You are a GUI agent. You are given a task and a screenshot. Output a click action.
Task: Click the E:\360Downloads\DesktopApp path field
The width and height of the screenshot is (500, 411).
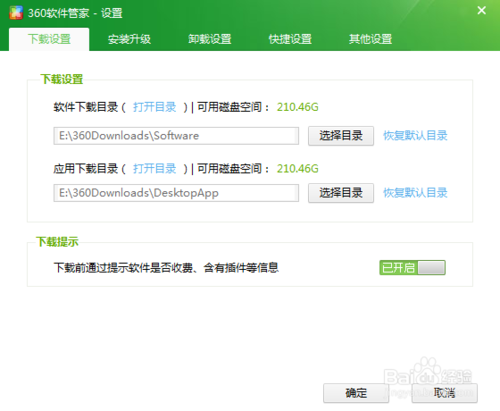point(176,193)
